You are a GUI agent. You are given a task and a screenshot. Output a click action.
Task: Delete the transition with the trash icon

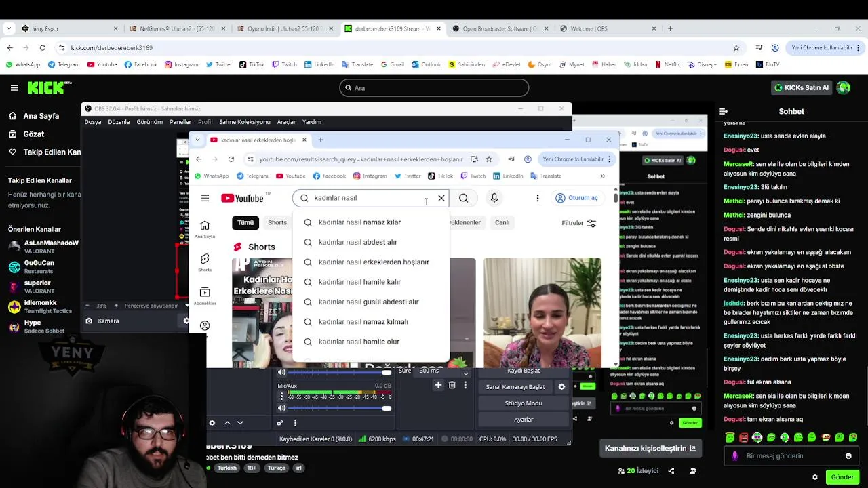click(x=452, y=385)
